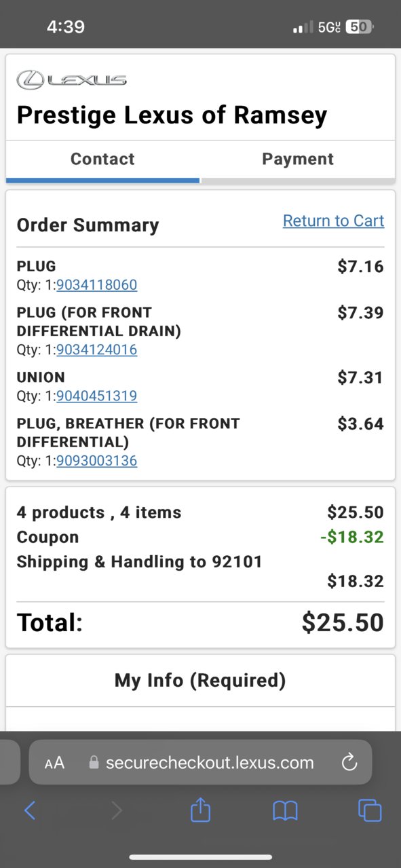
Task: Switch to the Contact tab
Action: [x=103, y=159]
